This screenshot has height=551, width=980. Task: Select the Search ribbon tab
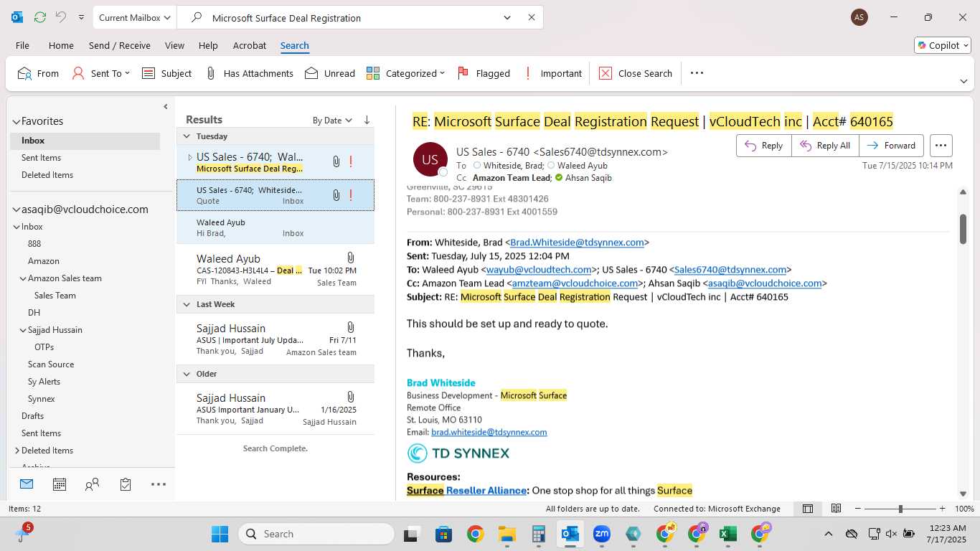click(295, 45)
